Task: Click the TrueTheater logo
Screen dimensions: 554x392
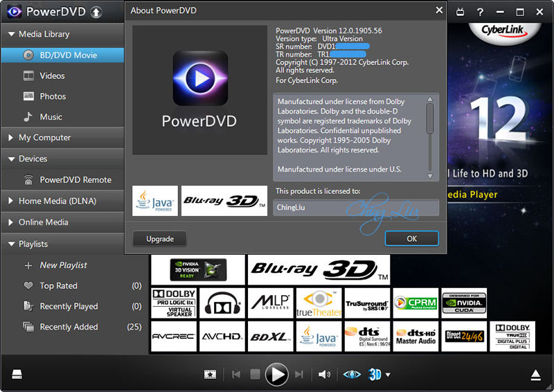Action: click(319, 303)
